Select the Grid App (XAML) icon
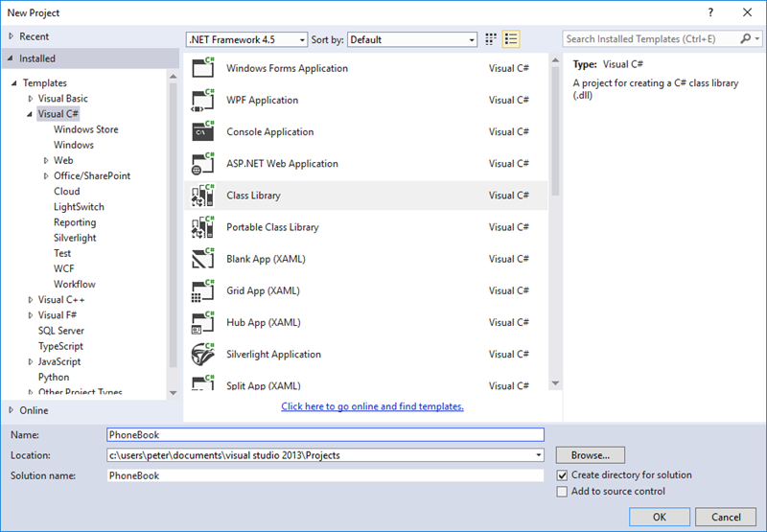This screenshot has height=532, width=767. [x=203, y=290]
